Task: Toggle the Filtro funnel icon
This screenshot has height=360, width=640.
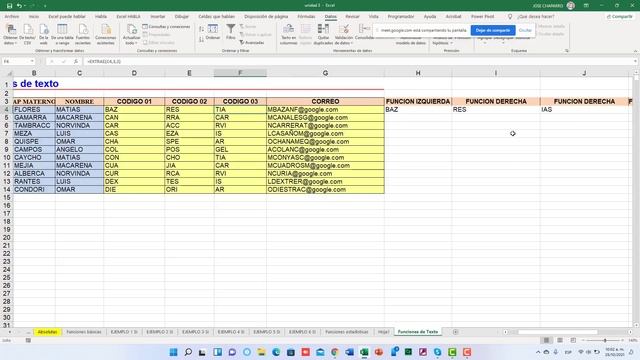Action: [231, 31]
